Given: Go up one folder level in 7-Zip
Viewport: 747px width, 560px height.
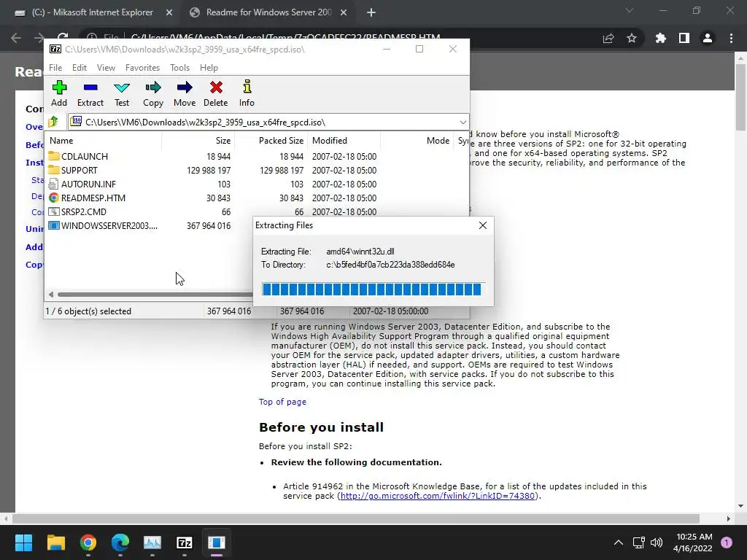Looking at the screenshot, I should (x=53, y=122).
